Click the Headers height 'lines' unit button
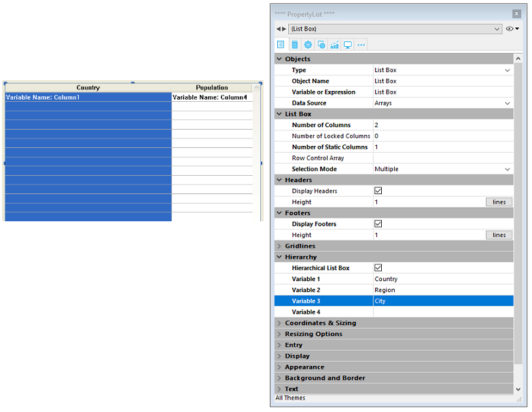The height and width of the screenshot is (412, 532). point(499,202)
